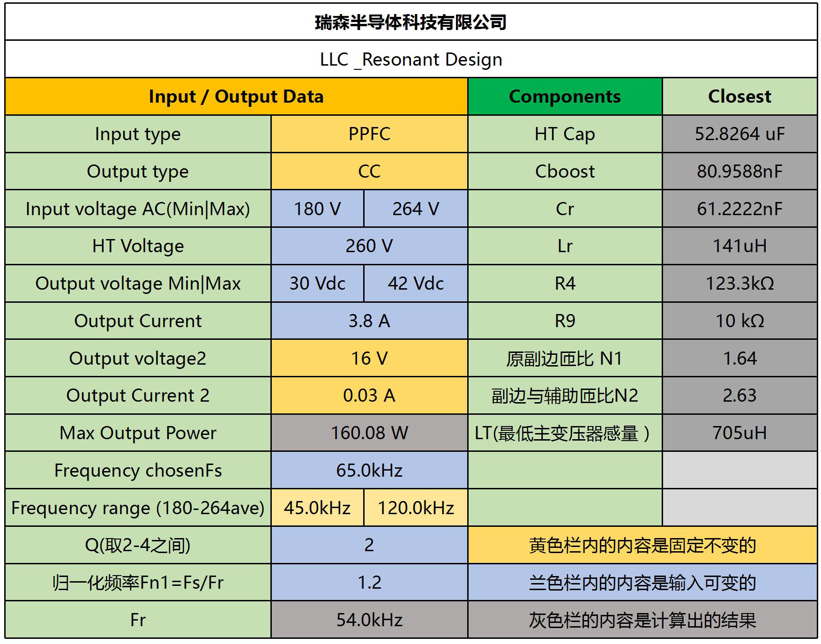Select the "Output voltage2" label cell
This screenshot has height=644, width=821.
[x=138, y=359]
